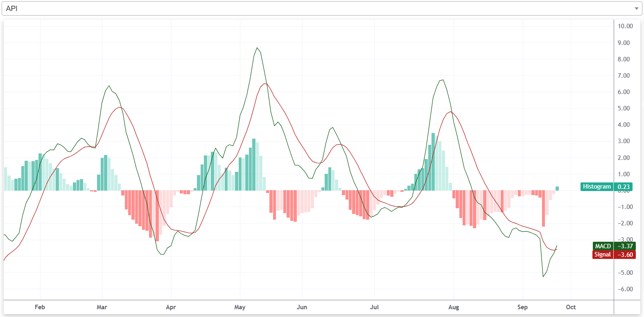Open the API dropdown selector
This screenshot has width=644, height=317.
pos(321,9)
